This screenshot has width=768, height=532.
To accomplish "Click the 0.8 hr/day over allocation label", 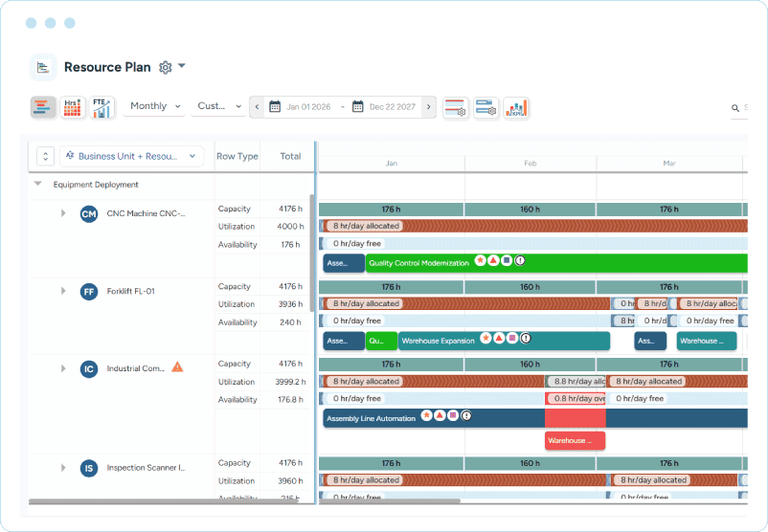I will point(577,398).
